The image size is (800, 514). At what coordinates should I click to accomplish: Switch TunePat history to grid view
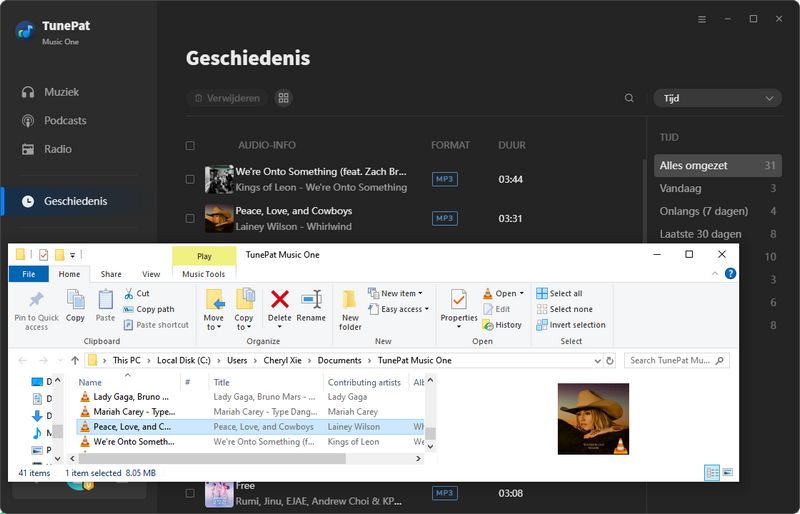[x=284, y=98]
